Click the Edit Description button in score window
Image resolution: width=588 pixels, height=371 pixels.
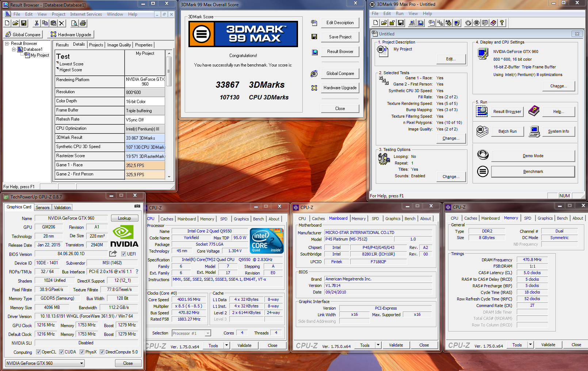pyautogui.click(x=340, y=23)
